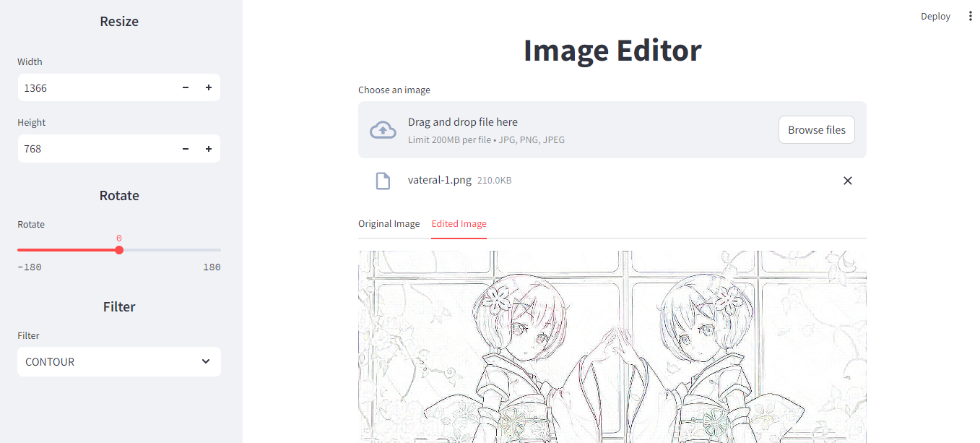Screen dimensions: 980x443
Task: Remove the uploaded vateral-1.png file
Action: tap(848, 181)
